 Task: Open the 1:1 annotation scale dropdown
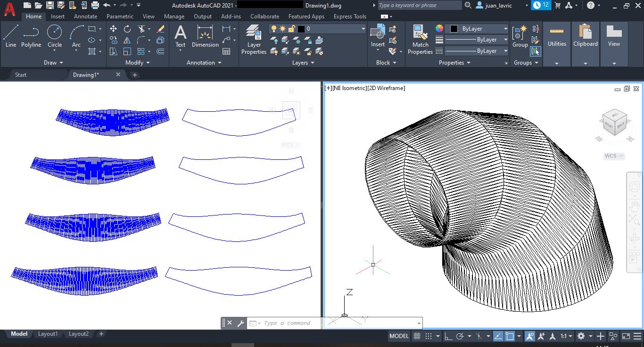(566, 336)
